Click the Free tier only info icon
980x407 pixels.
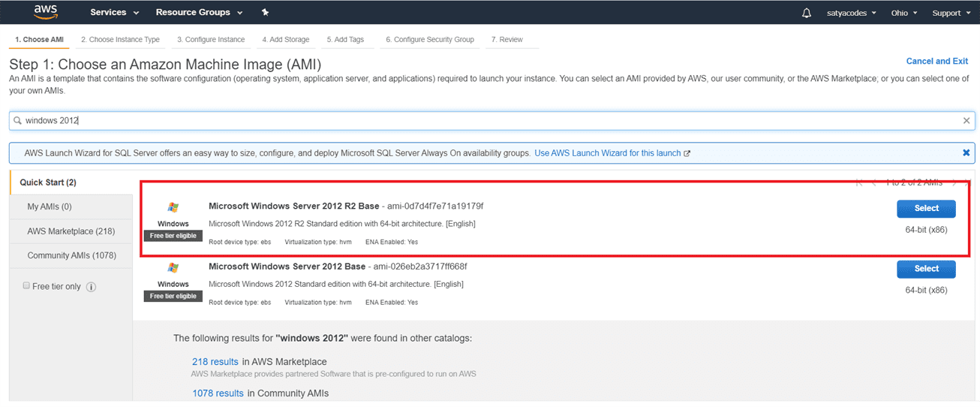point(92,287)
